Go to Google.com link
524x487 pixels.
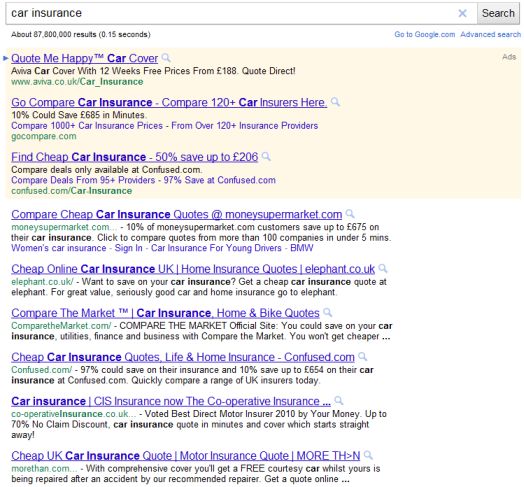click(x=424, y=34)
